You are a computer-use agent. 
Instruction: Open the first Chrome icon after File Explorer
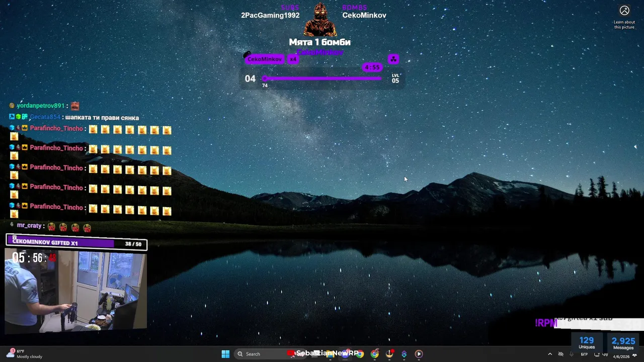point(359,354)
